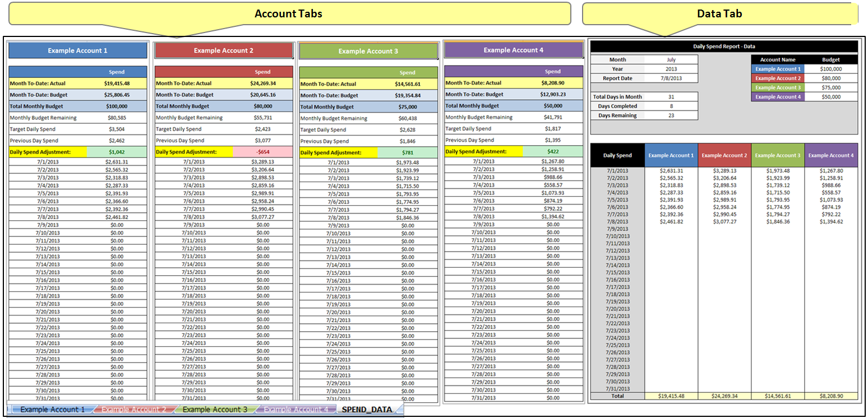This screenshot has width=868, height=418.
Task: Click the $8,208.90 total in Data tab
Action: pos(831,396)
